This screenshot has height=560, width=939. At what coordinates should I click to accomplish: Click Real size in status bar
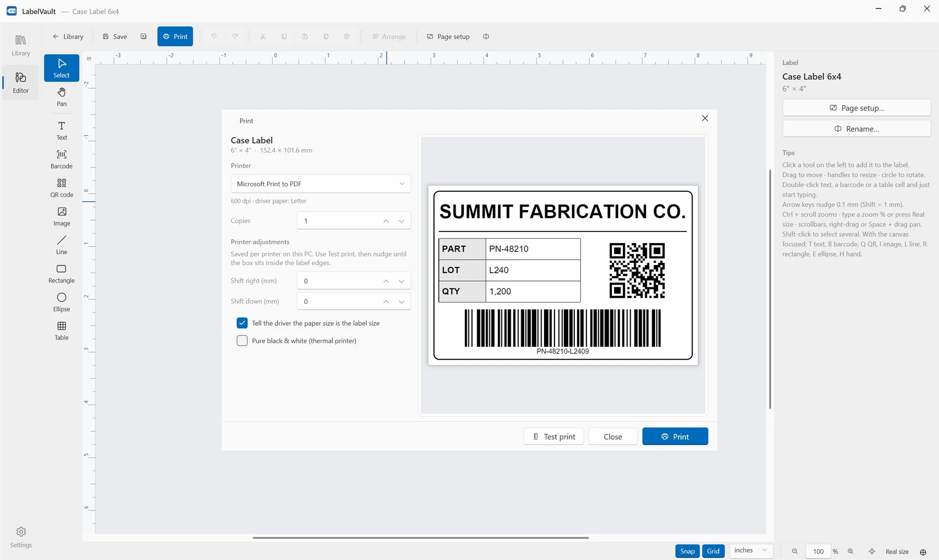tap(897, 552)
